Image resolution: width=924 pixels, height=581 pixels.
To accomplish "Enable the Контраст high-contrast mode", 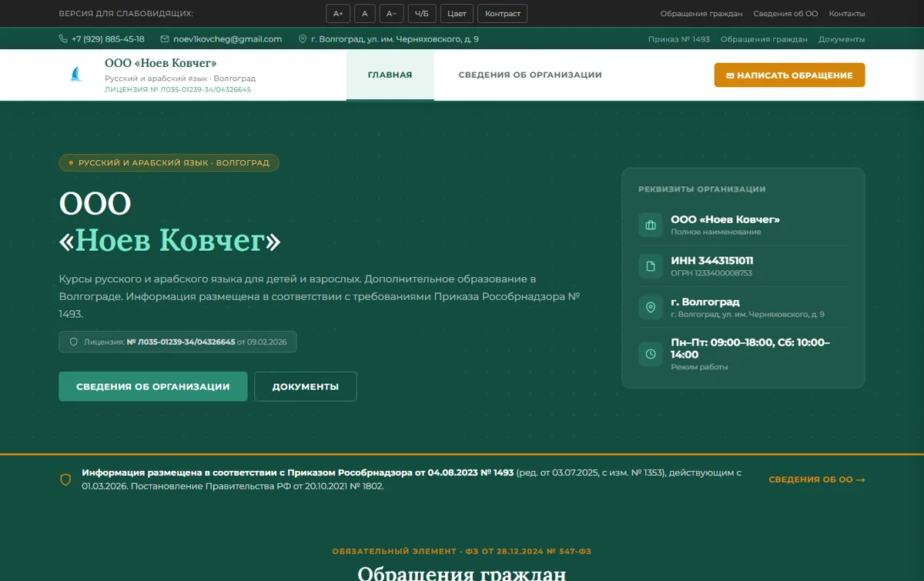I will tap(503, 14).
